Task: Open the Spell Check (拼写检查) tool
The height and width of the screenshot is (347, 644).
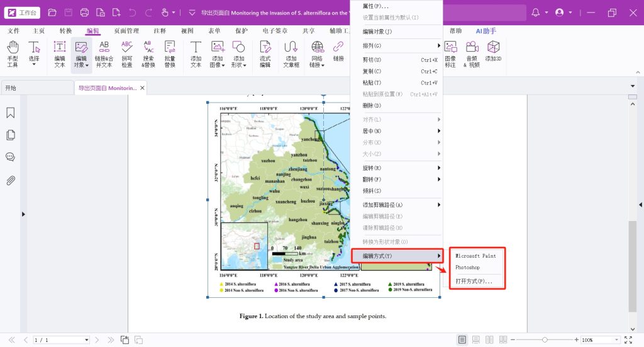Action: (x=127, y=53)
